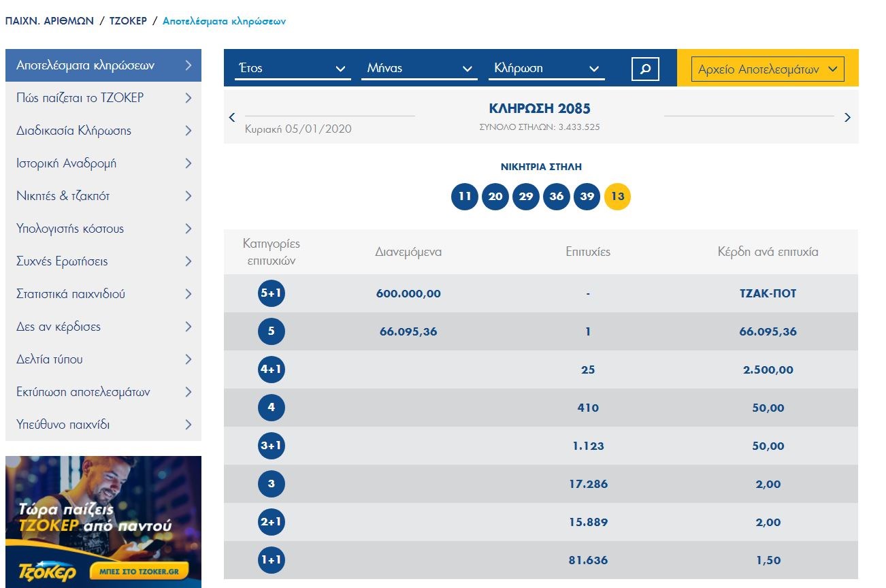The image size is (886, 588).
Task: Click chevron next to Δελτία τύπου
Action: click(x=188, y=359)
